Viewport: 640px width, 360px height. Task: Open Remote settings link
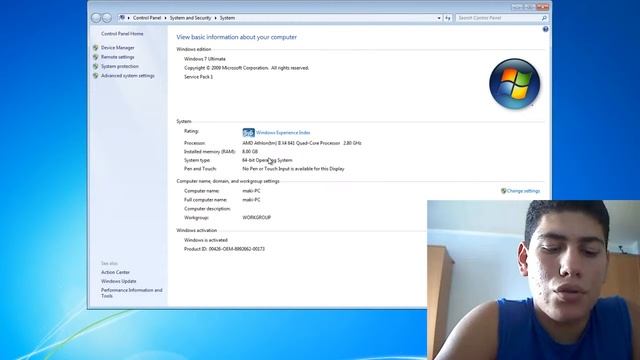pyautogui.click(x=118, y=57)
